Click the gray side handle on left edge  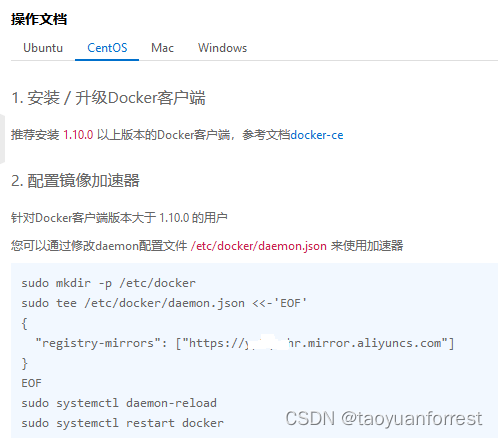(x=2, y=138)
